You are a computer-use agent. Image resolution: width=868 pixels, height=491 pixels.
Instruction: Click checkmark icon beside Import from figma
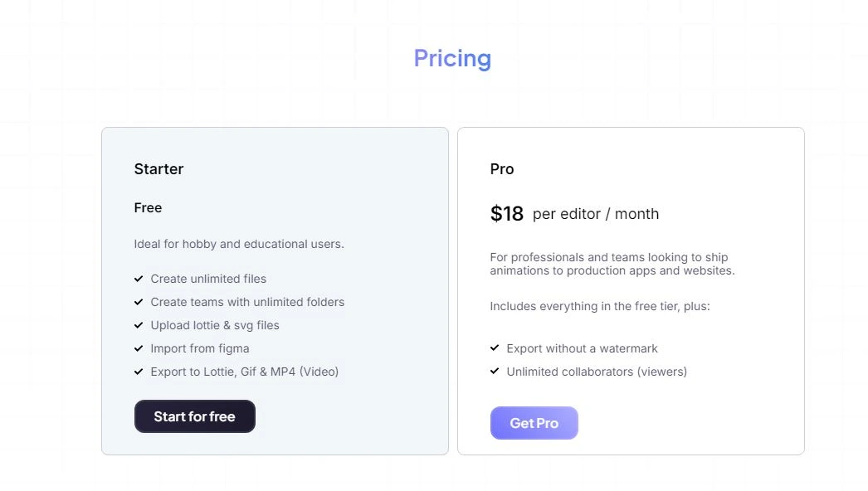[x=139, y=348]
